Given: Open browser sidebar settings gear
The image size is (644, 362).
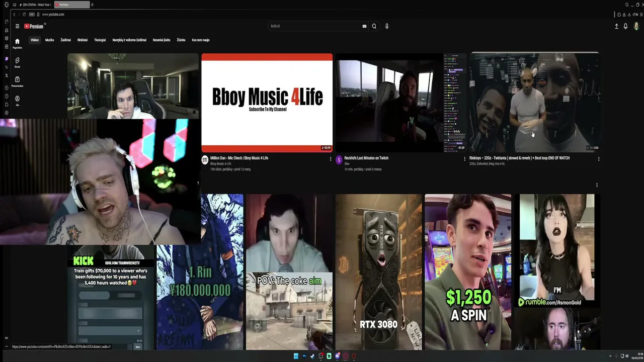Looking at the screenshot, I should tap(7, 113).
